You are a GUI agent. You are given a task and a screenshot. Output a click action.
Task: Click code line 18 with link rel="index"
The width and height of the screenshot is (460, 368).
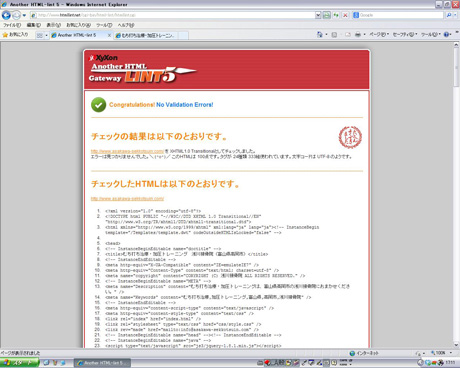tap(153, 319)
